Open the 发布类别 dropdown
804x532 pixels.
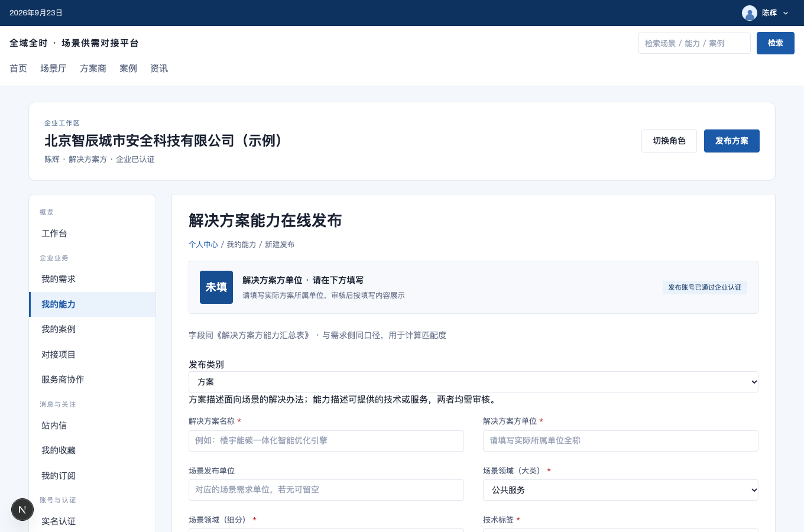(473, 382)
